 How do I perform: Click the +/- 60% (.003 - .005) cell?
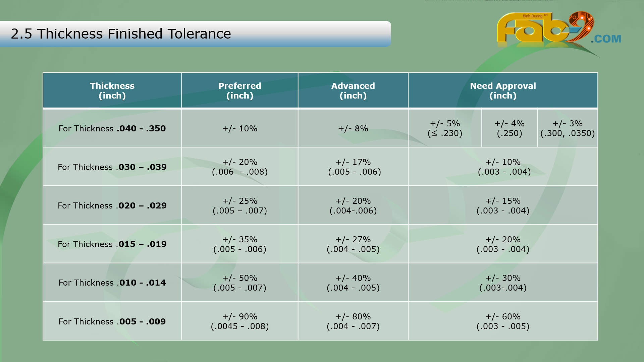coord(502,321)
